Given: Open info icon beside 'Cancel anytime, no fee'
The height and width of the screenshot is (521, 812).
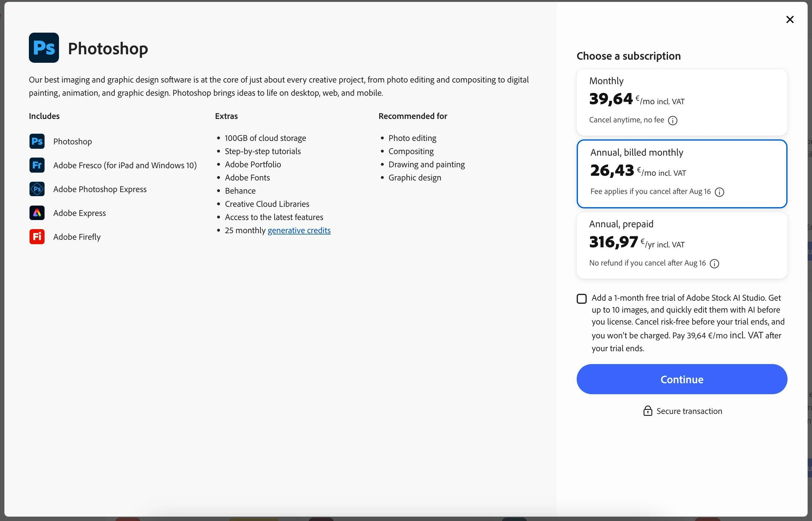Looking at the screenshot, I should [x=673, y=121].
